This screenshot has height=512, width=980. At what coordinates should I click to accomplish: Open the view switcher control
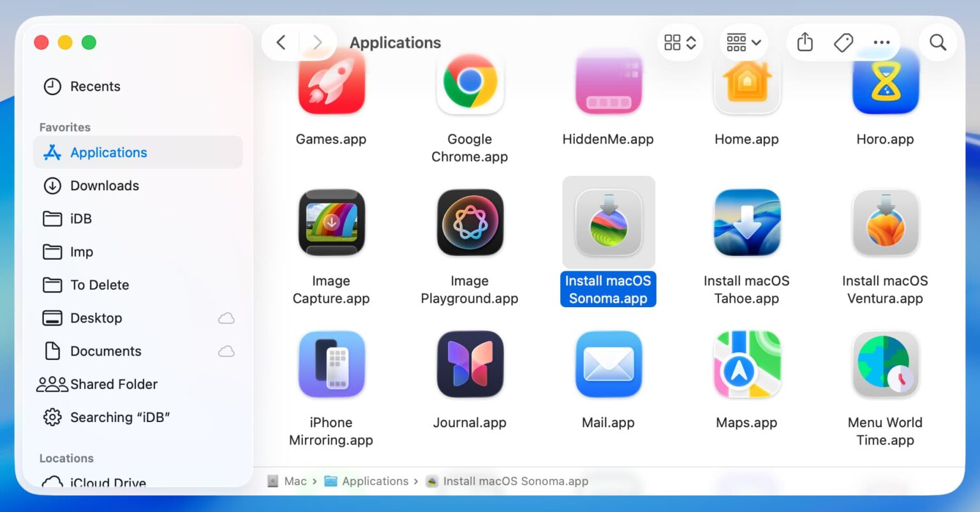coord(679,42)
